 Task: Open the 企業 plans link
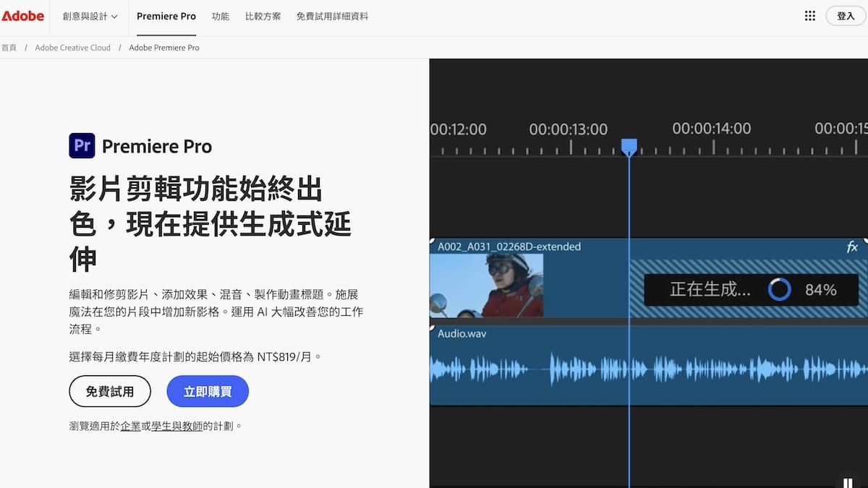pyautogui.click(x=131, y=426)
